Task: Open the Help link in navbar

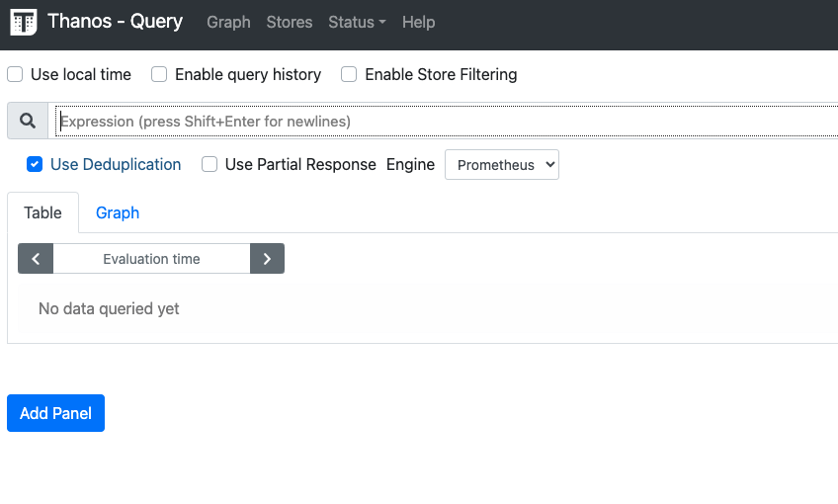Action: (418, 22)
